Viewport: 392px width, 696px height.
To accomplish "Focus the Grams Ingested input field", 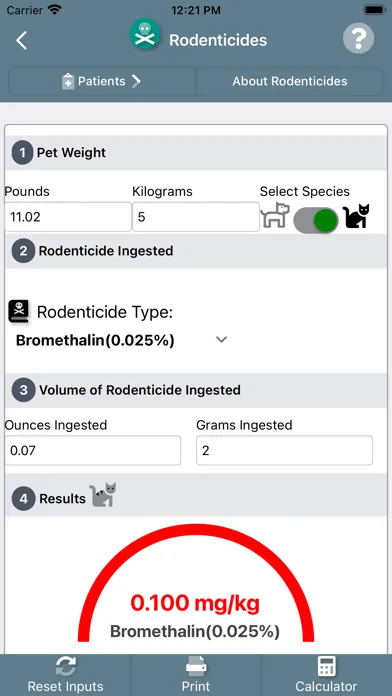I will point(284,451).
